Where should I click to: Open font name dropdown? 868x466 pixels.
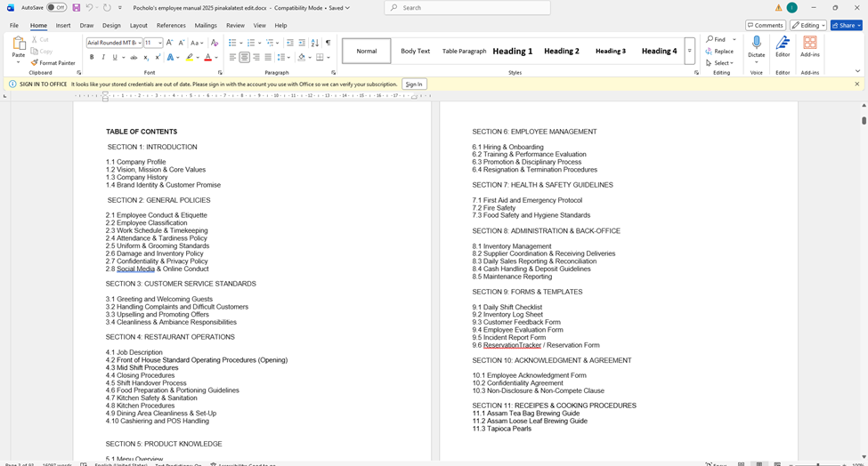(140, 43)
